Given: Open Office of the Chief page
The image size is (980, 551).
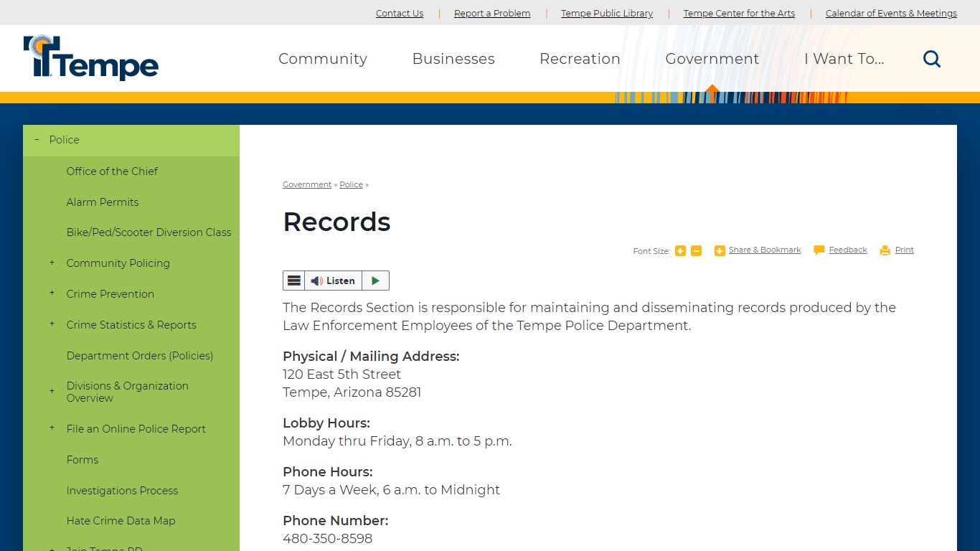Looking at the screenshot, I should pos(112,171).
